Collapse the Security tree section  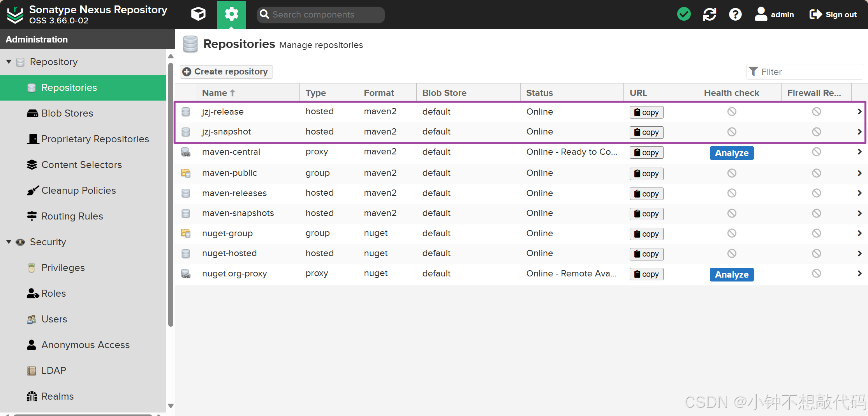(9, 242)
